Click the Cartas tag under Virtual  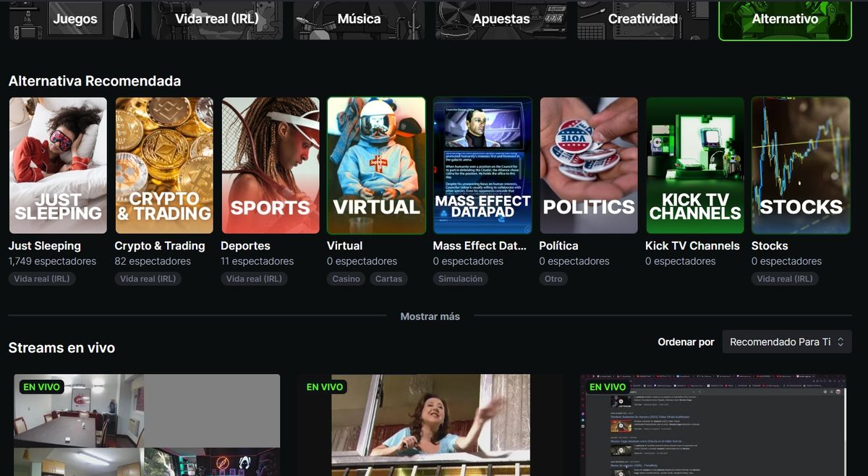click(x=389, y=279)
